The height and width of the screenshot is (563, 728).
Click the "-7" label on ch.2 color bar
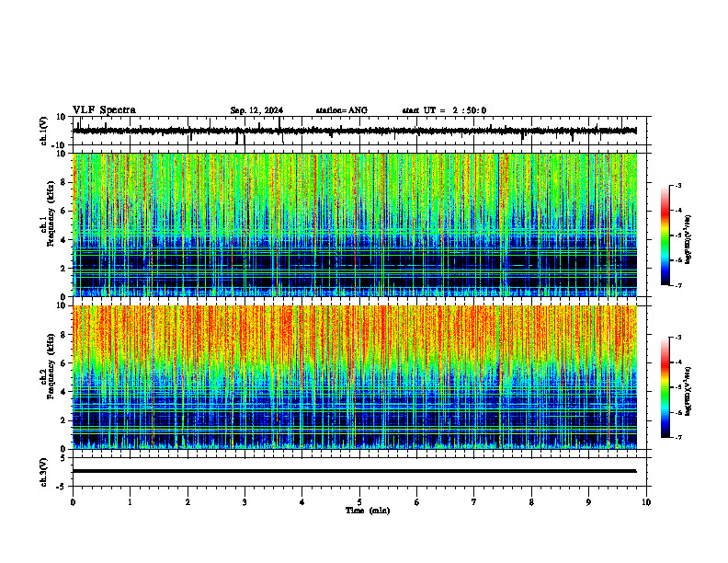(677, 438)
